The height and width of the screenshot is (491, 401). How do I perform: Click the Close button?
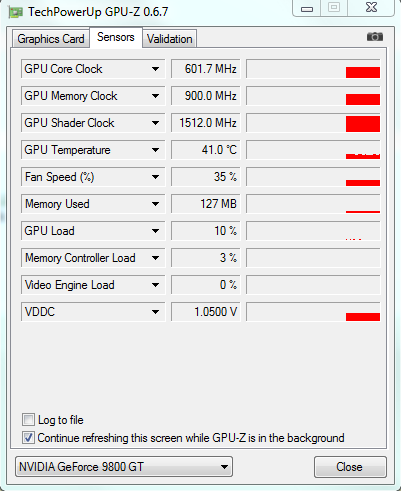click(x=350, y=467)
